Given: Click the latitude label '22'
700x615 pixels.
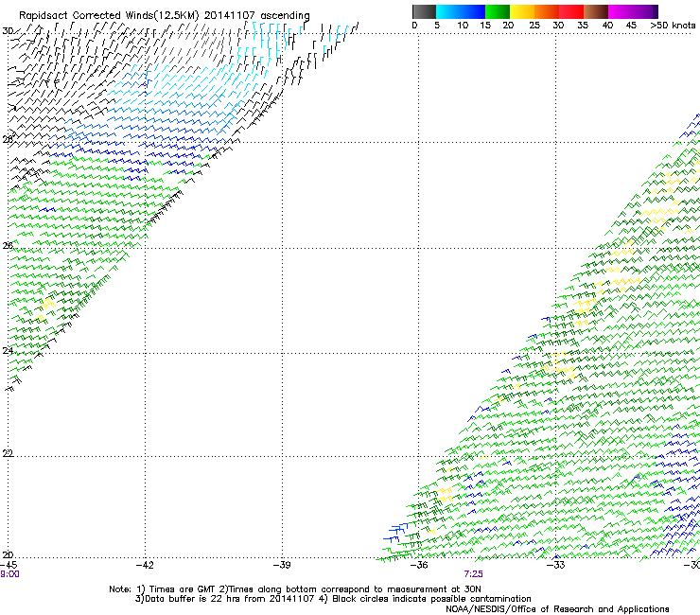Looking at the screenshot, I should (x=8, y=453).
